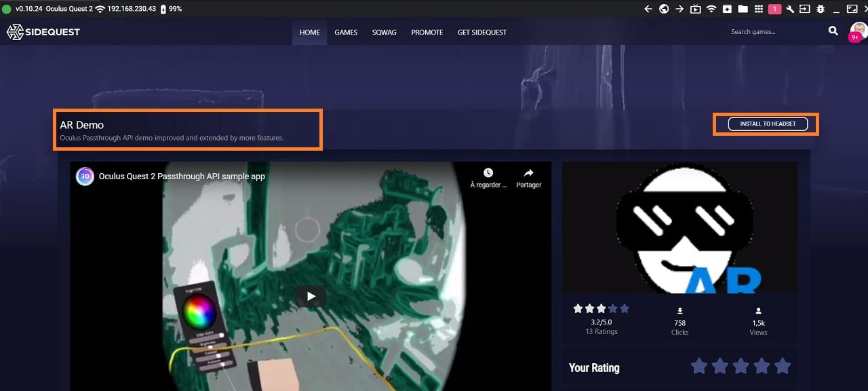Open the YouTube channel avatar on video
868x391 pixels.
click(x=85, y=176)
